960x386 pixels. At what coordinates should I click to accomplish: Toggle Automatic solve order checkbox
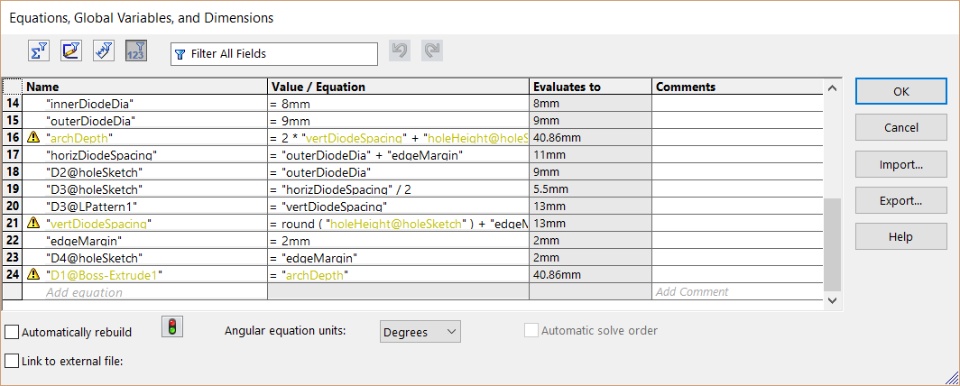pyautogui.click(x=532, y=331)
